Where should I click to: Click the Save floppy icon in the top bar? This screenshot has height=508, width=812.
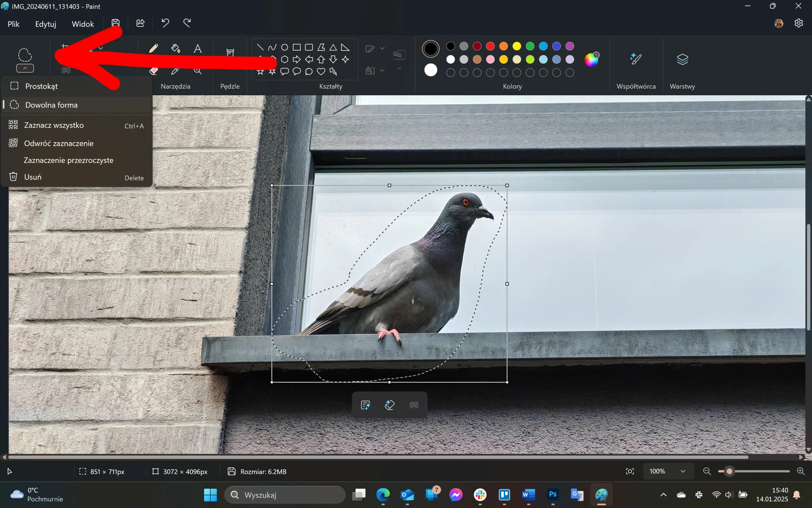tap(116, 23)
